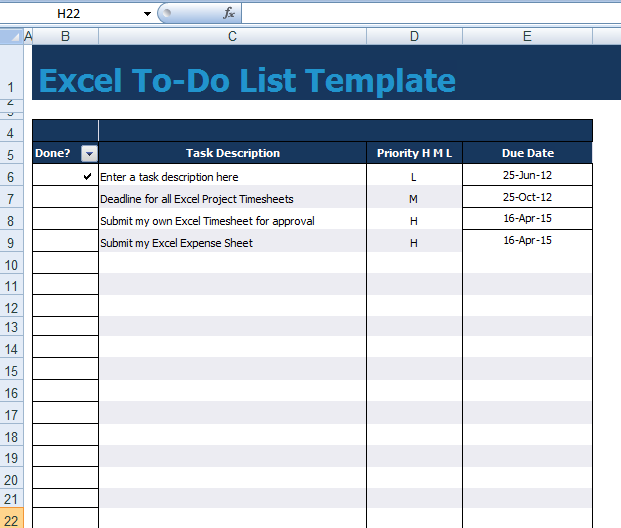Click due date '16-Apr-15' in row 9

click(527, 240)
